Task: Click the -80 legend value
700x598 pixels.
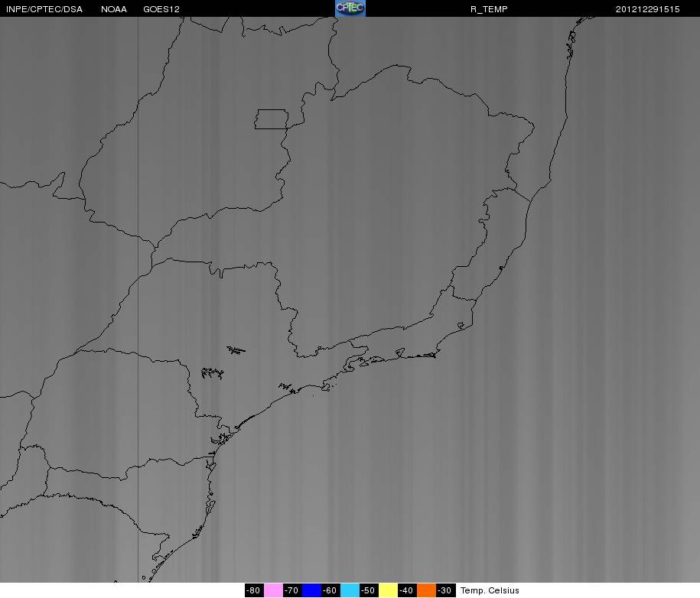Action: pos(254,590)
